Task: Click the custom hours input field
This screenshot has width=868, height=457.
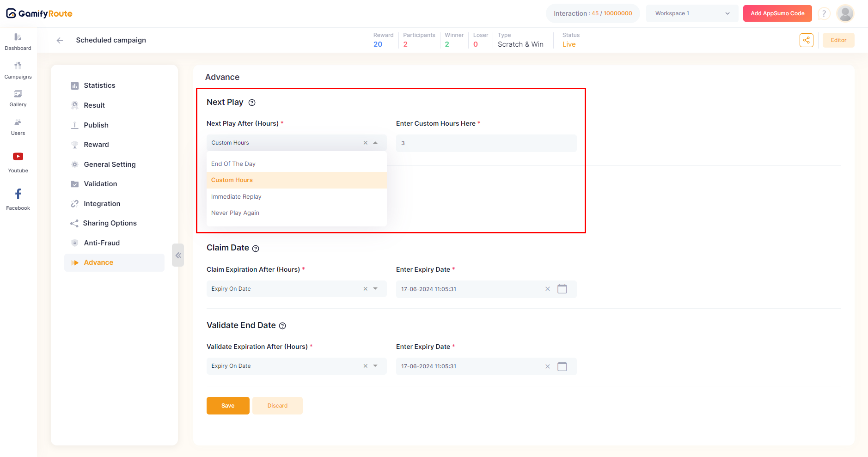Action: tap(486, 143)
